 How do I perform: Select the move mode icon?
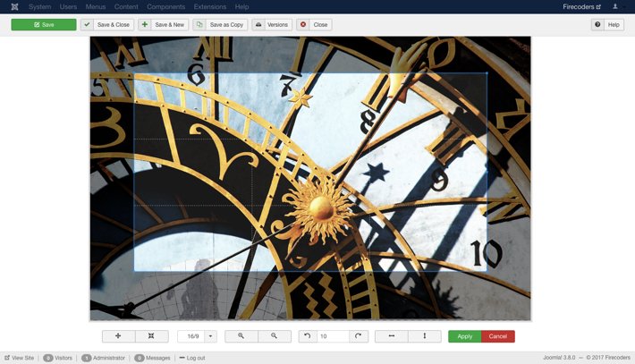(118, 336)
